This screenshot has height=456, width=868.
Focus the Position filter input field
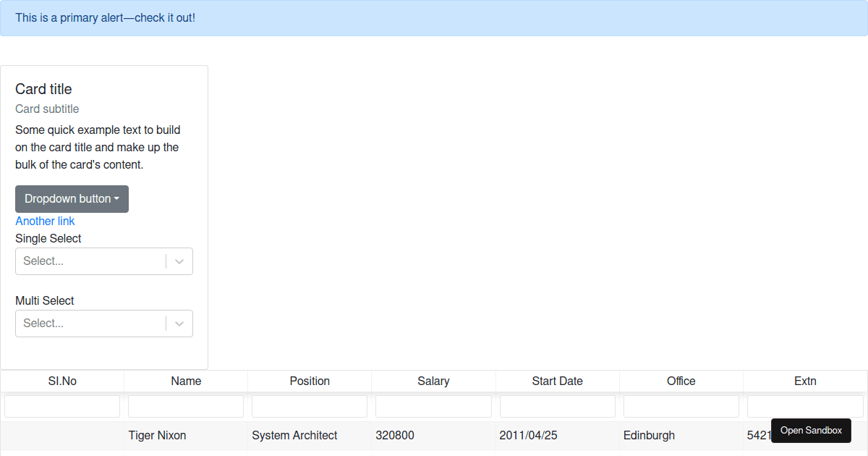click(310, 406)
